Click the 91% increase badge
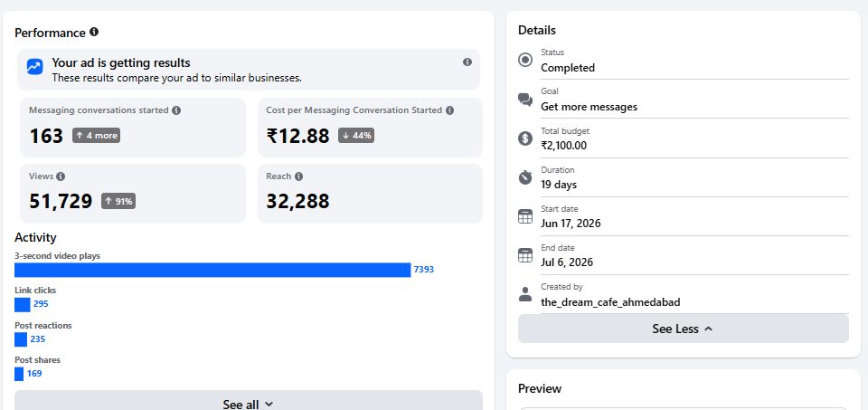This screenshot has height=410, width=868. (x=118, y=201)
